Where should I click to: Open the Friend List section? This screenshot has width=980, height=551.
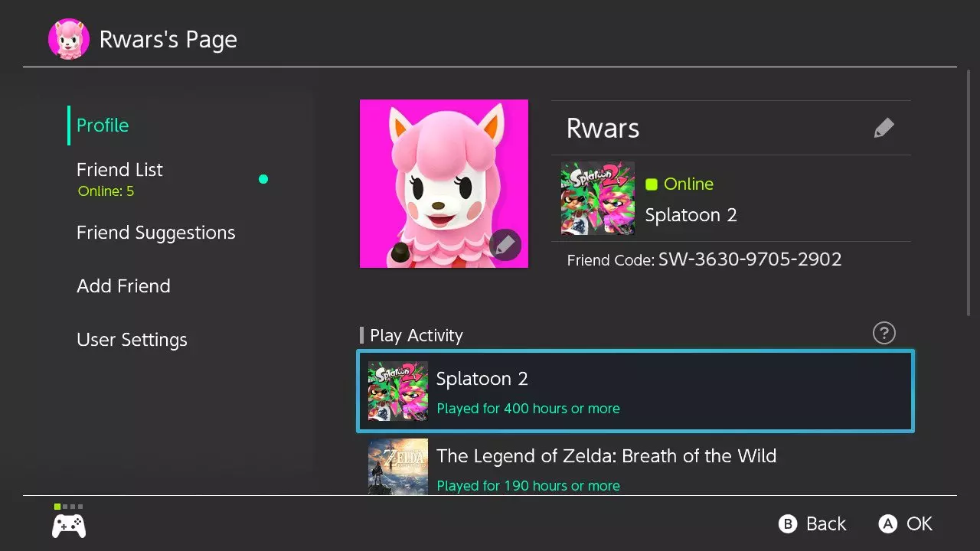[x=119, y=170]
